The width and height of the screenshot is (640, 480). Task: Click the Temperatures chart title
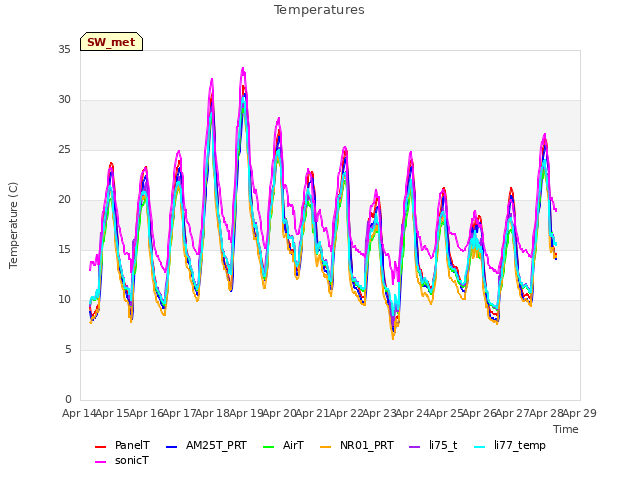(319, 10)
